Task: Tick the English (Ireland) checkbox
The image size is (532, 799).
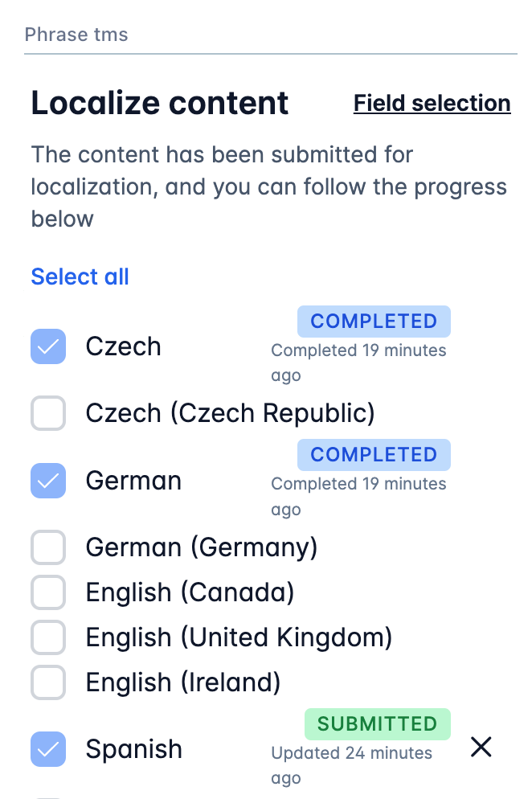Action: tap(48, 682)
